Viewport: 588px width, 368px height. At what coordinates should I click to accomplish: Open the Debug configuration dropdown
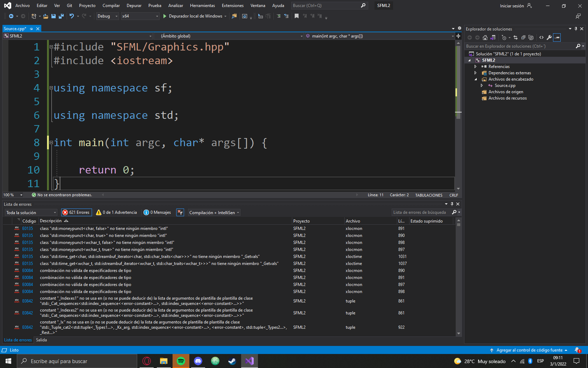pos(107,16)
